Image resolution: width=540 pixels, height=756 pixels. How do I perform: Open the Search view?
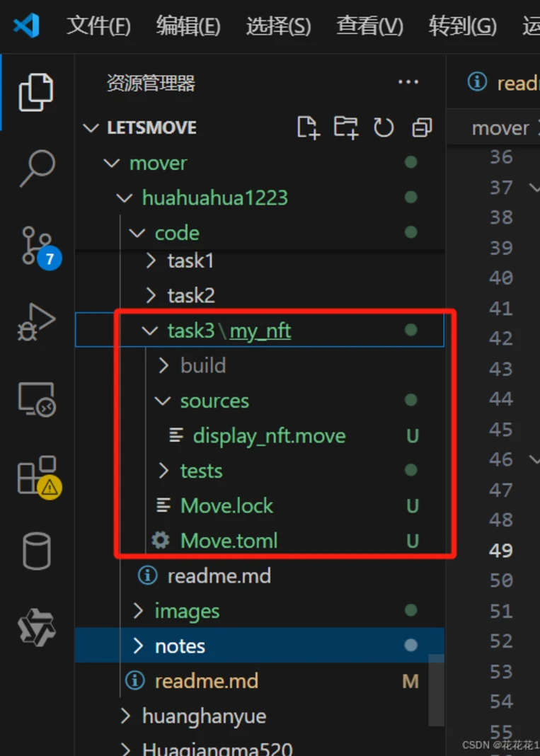click(37, 168)
